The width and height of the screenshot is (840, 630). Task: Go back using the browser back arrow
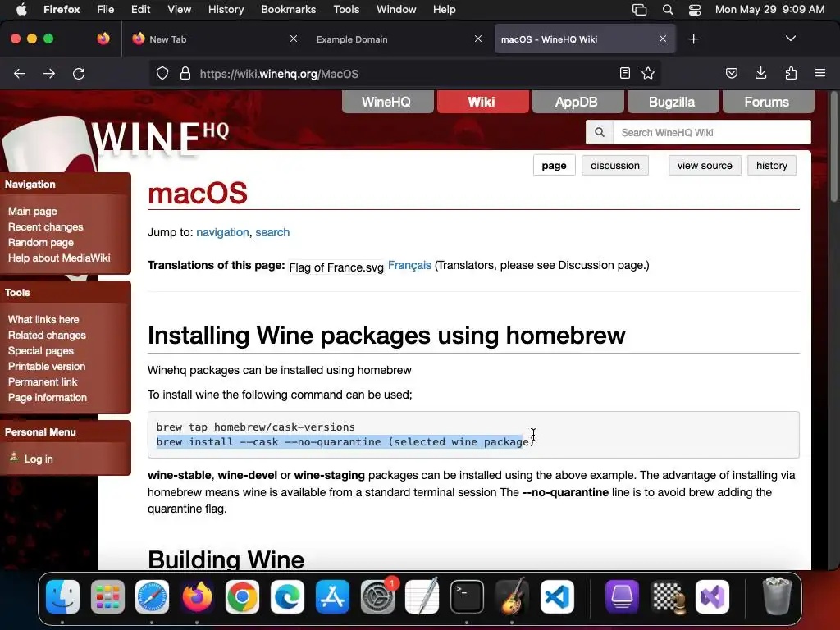[x=20, y=73]
